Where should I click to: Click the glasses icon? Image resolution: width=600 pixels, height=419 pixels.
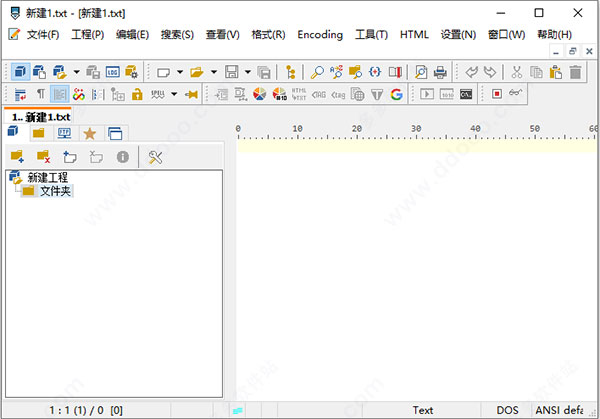[x=515, y=93]
